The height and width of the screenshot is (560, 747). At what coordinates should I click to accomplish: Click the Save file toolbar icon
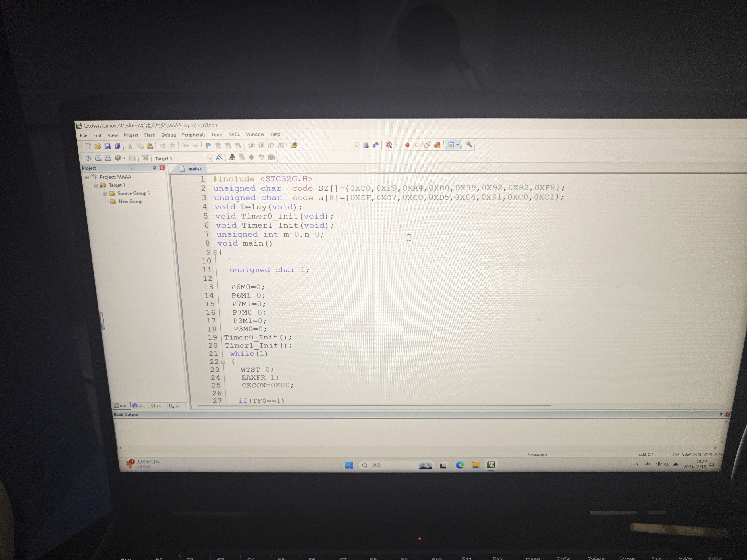pos(107,146)
